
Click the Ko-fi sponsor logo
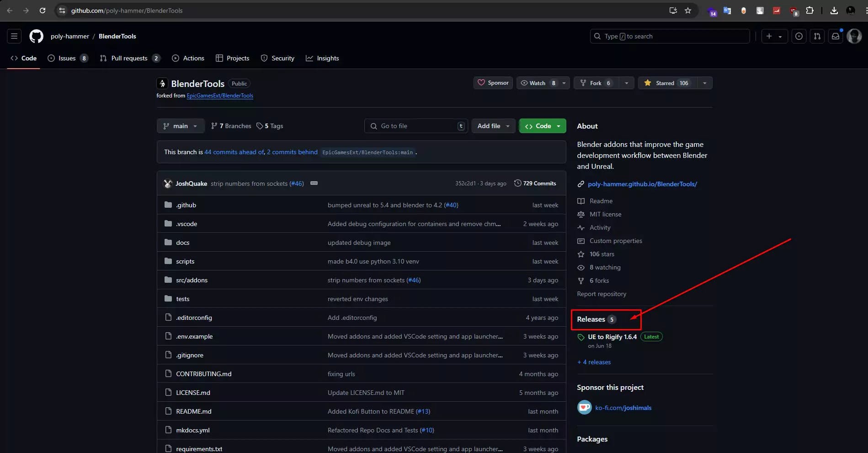tap(584, 407)
